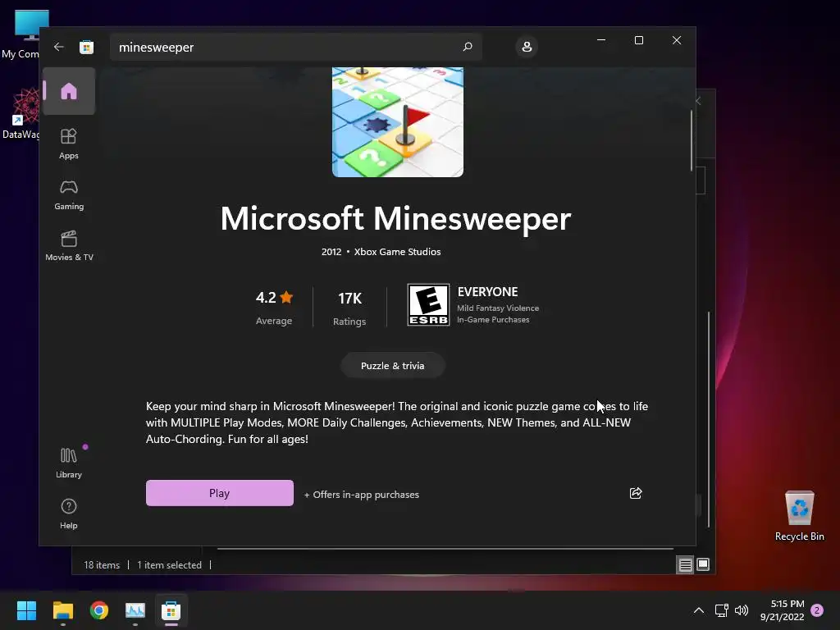Click the Microsoft Minesweeper title text
840x630 pixels.
(396, 218)
